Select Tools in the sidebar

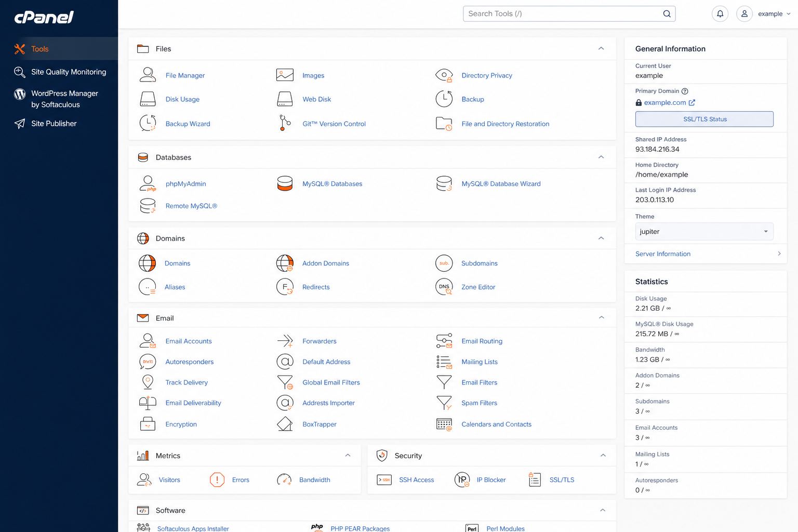click(59, 49)
